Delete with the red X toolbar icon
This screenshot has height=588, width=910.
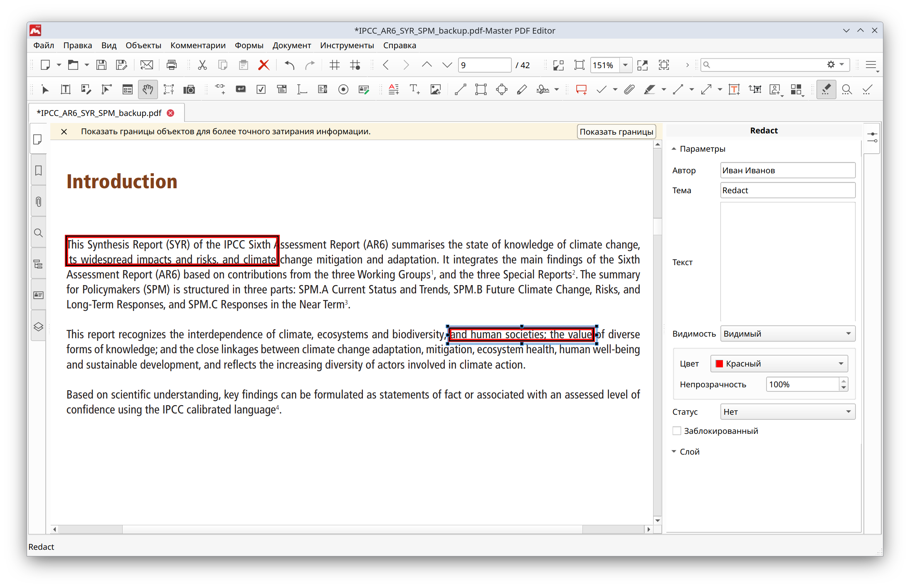point(264,65)
